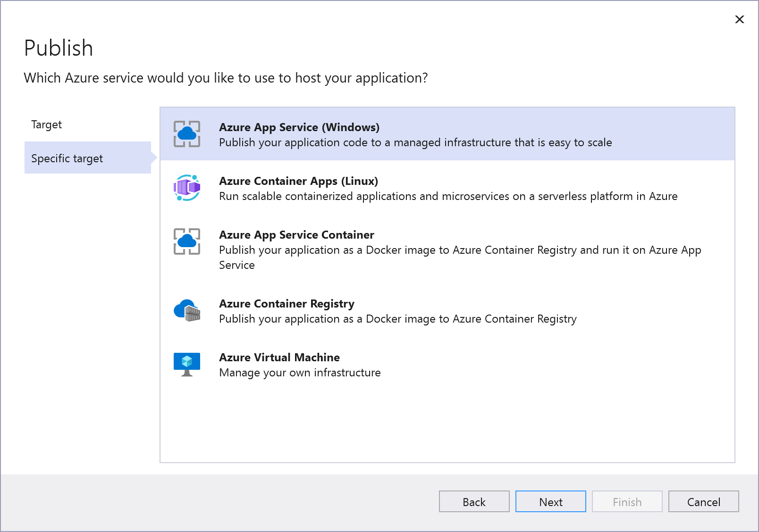Close the Publish dialog with the X
The height and width of the screenshot is (532, 759).
(740, 19)
